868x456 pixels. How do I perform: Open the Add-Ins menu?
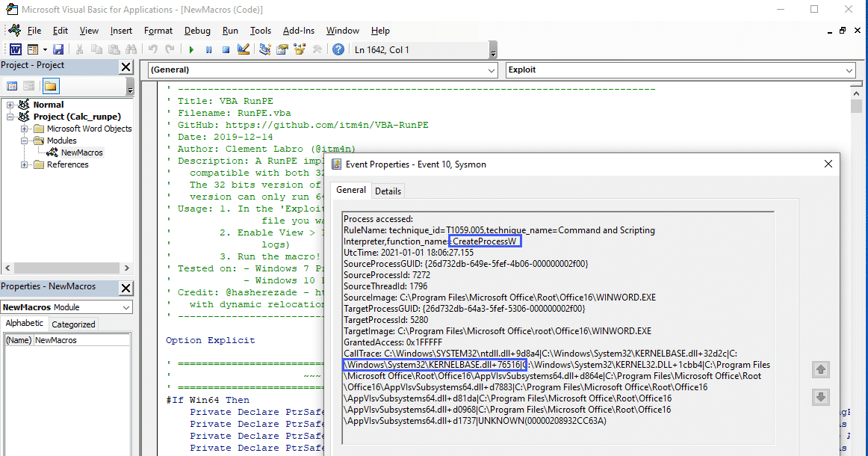point(298,31)
